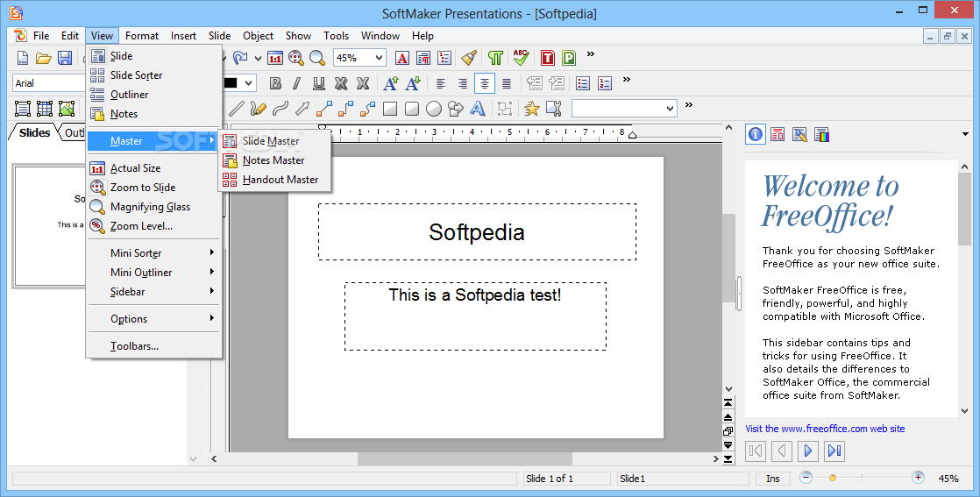
Task: Save the presentation via floppy icon
Action: [x=64, y=58]
